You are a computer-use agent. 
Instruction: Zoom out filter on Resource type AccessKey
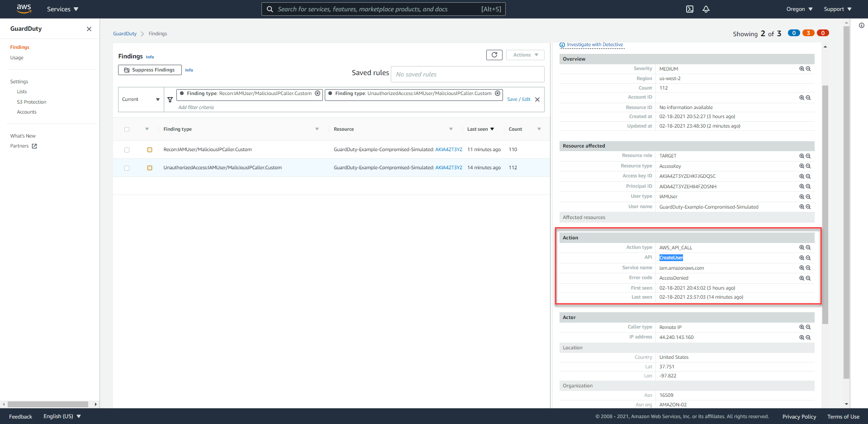click(808, 166)
